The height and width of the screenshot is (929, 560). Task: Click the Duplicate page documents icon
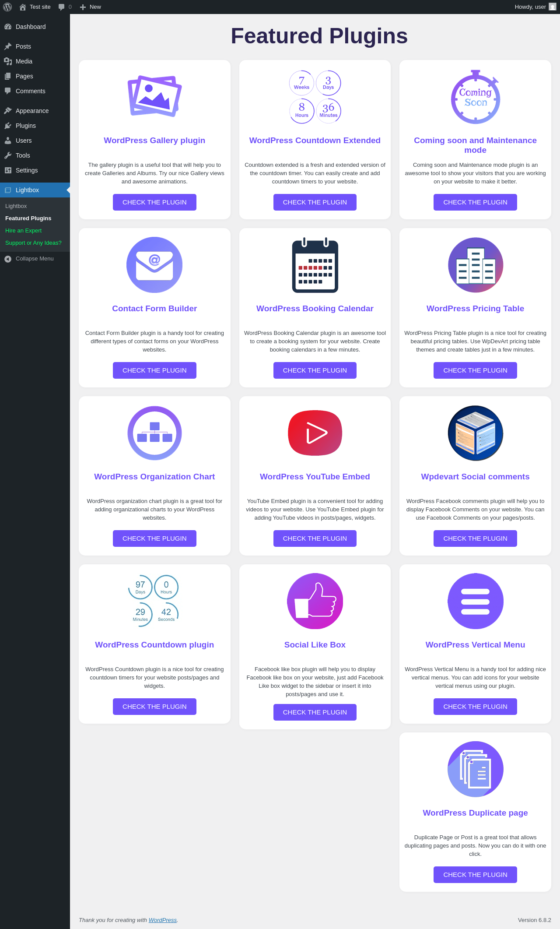(x=476, y=769)
